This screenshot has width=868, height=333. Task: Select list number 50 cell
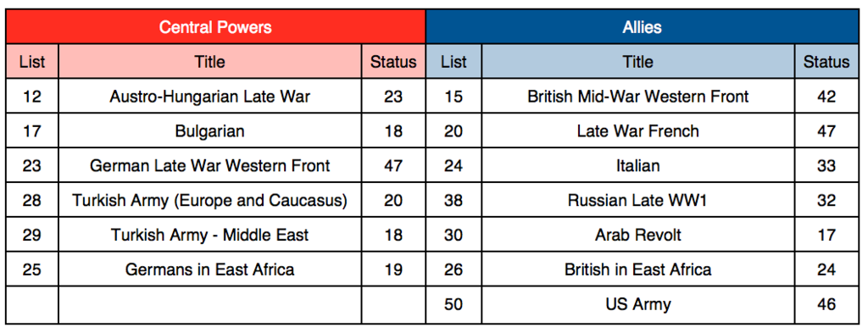pyautogui.click(x=453, y=303)
